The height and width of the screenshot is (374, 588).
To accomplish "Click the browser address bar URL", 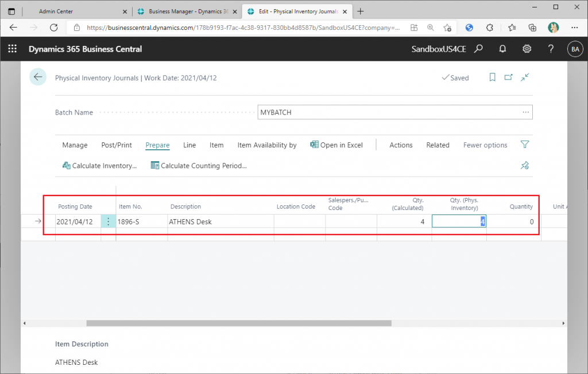I will point(243,28).
